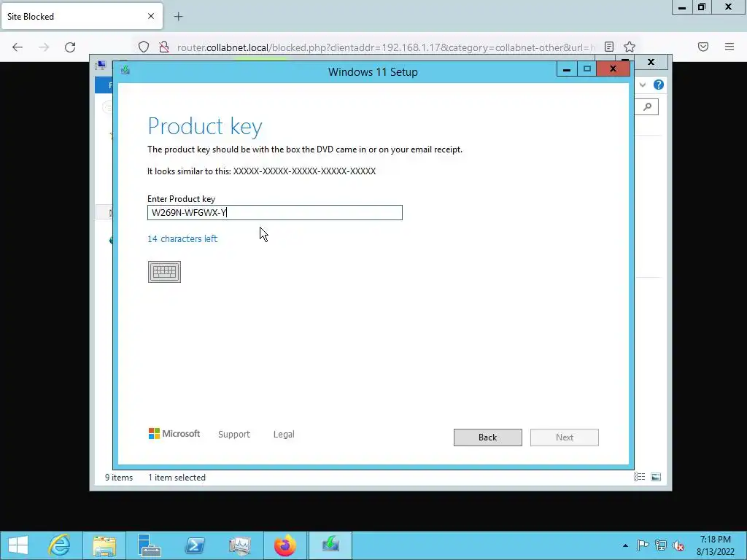Viewport: 747px width, 560px height.
Task: Open the Firefox application menu
Action: [x=729, y=47]
